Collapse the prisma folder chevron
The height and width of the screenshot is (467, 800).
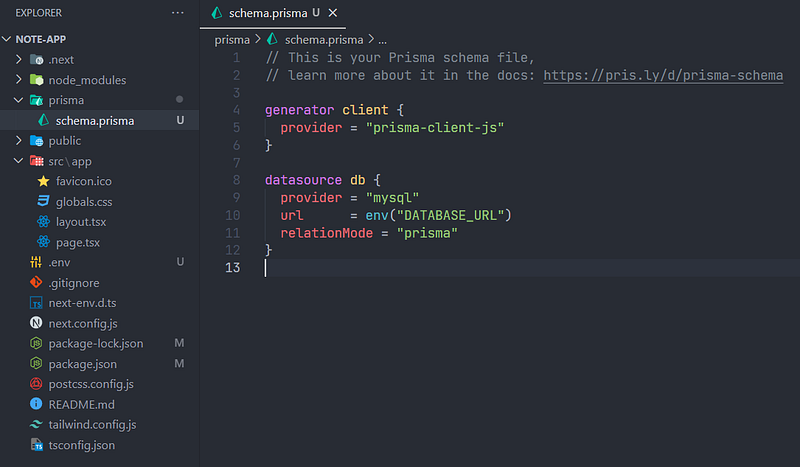19,100
